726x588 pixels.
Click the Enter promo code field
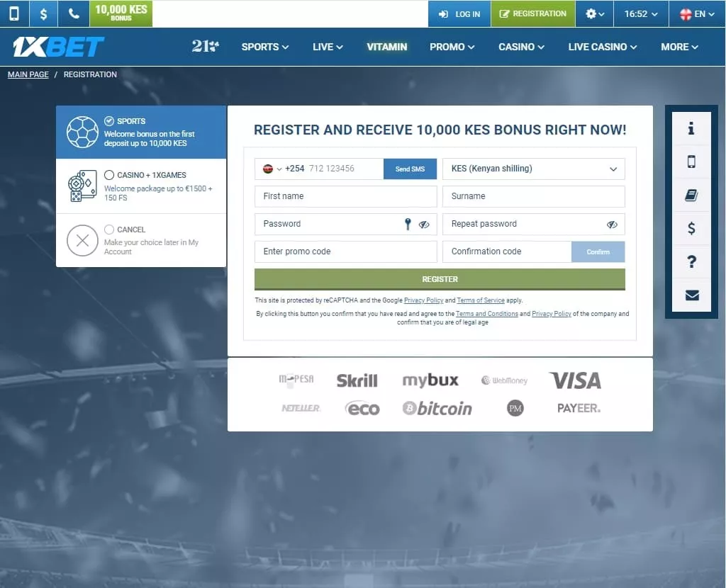pyautogui.click(x=345, y=251)
